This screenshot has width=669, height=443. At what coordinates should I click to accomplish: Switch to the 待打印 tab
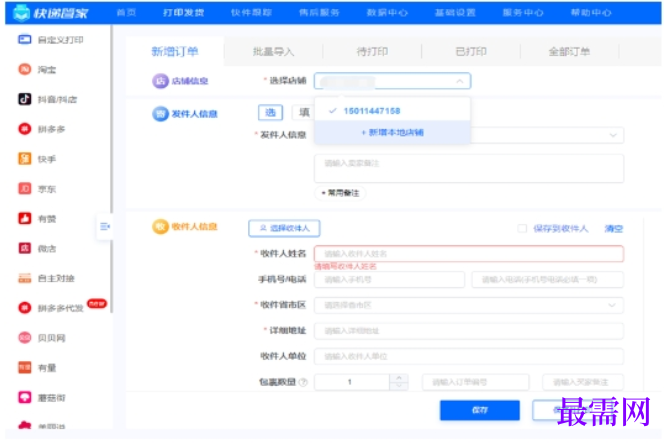372,52
